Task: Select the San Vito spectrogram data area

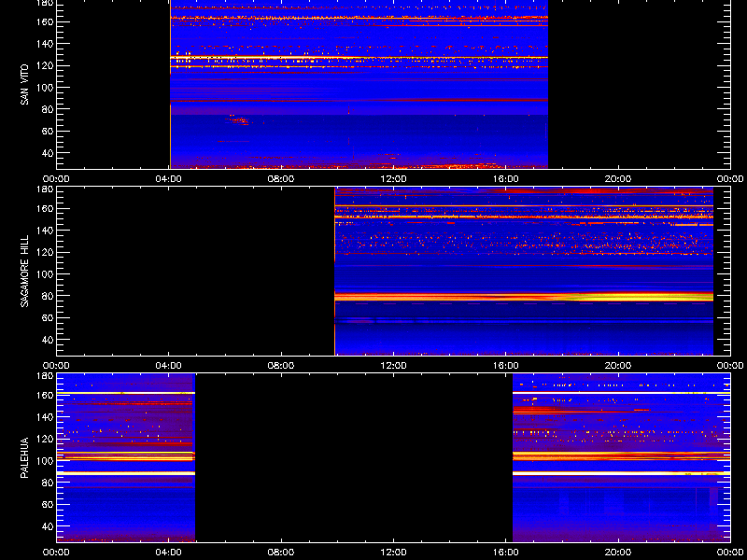Action: [x=359, y=84]
